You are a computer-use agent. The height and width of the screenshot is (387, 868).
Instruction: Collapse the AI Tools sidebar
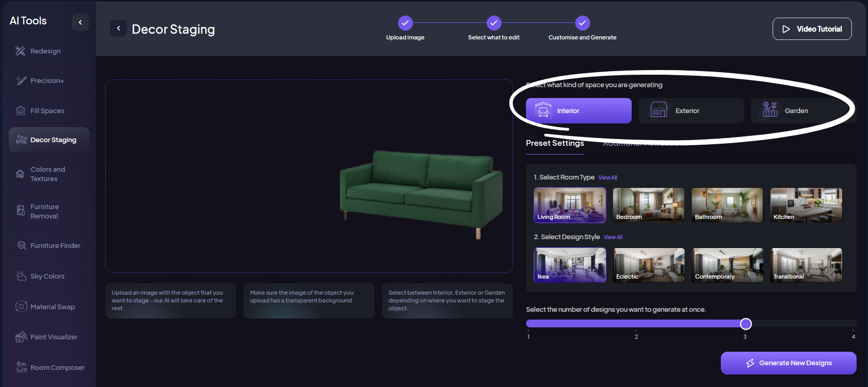[80, 22]
